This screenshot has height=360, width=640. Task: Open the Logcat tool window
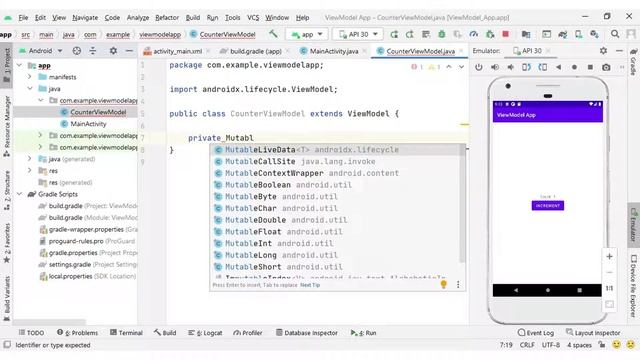(205, 333)
